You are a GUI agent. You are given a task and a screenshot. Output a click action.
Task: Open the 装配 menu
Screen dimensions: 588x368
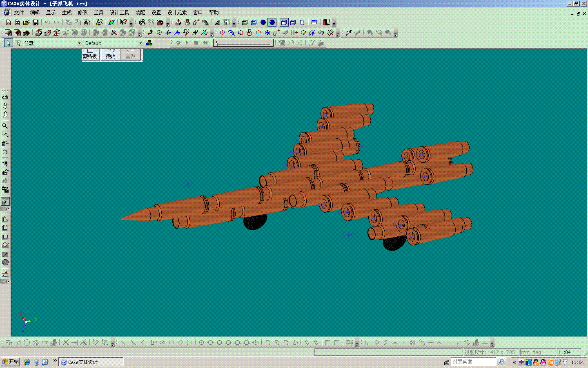140,13
